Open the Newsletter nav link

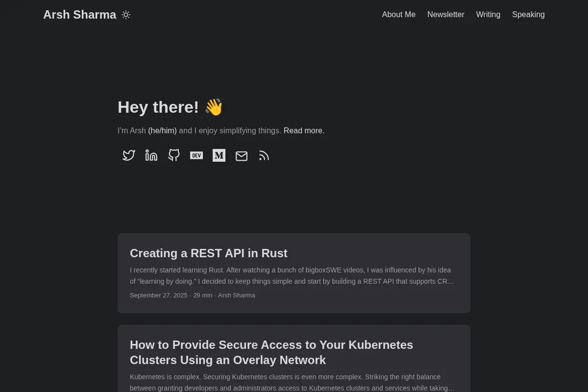tap(446, 15)
